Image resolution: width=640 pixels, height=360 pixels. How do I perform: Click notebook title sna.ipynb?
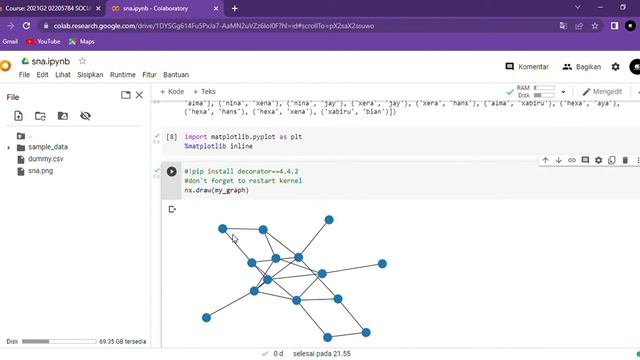click(51, 61)
